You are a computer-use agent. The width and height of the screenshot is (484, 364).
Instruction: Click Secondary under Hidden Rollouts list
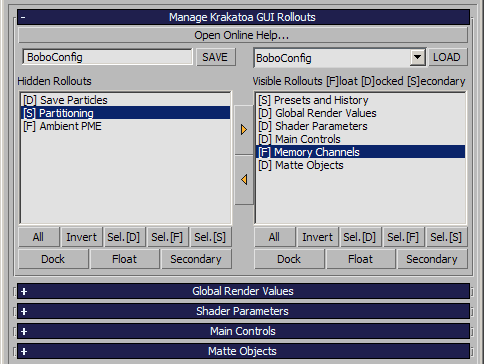click(196, 259)
